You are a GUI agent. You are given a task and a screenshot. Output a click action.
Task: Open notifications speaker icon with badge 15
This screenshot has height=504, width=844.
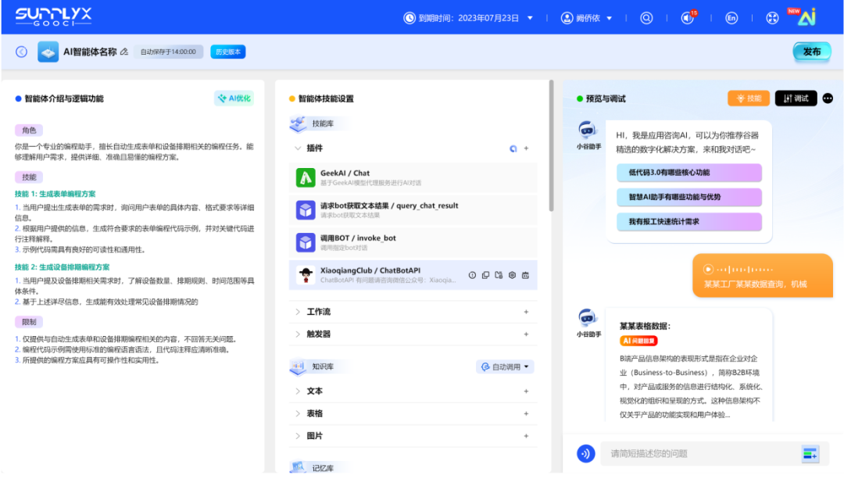[688, 18]
